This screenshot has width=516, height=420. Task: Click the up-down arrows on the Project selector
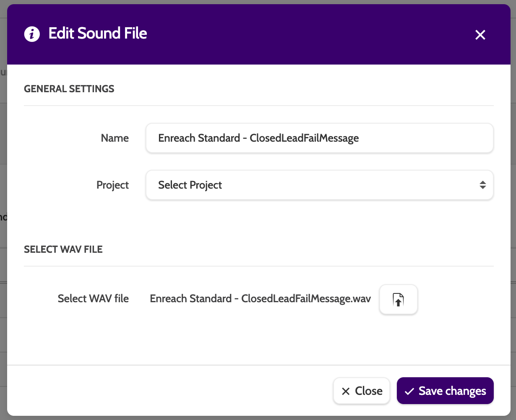point(483,185)
